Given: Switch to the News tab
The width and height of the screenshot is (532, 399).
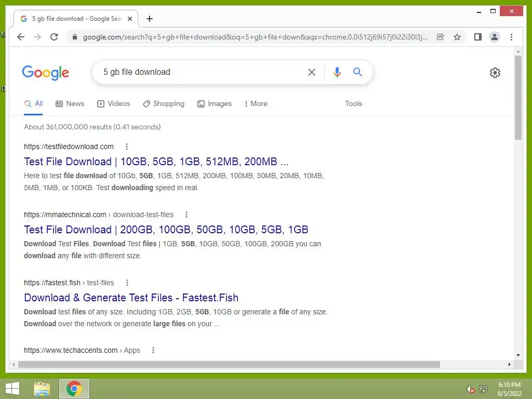Looking at the screenshot, I should click(x=70, y=104).
